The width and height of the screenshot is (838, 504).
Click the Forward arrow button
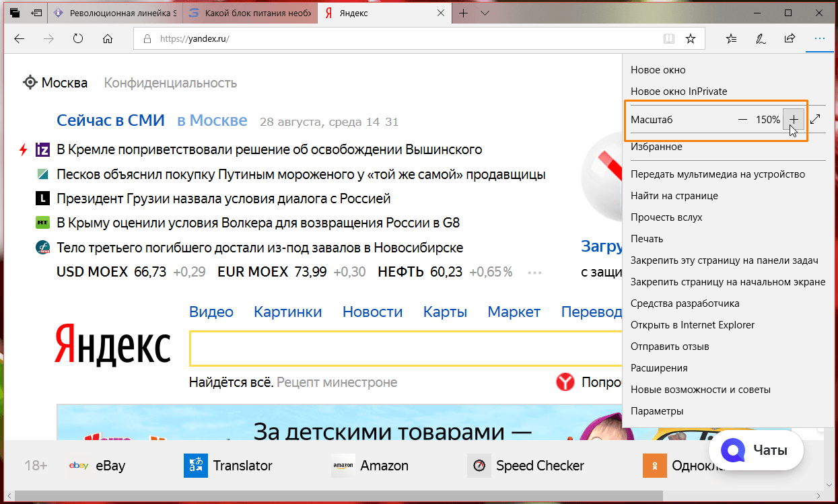click(x=48, y=39)
